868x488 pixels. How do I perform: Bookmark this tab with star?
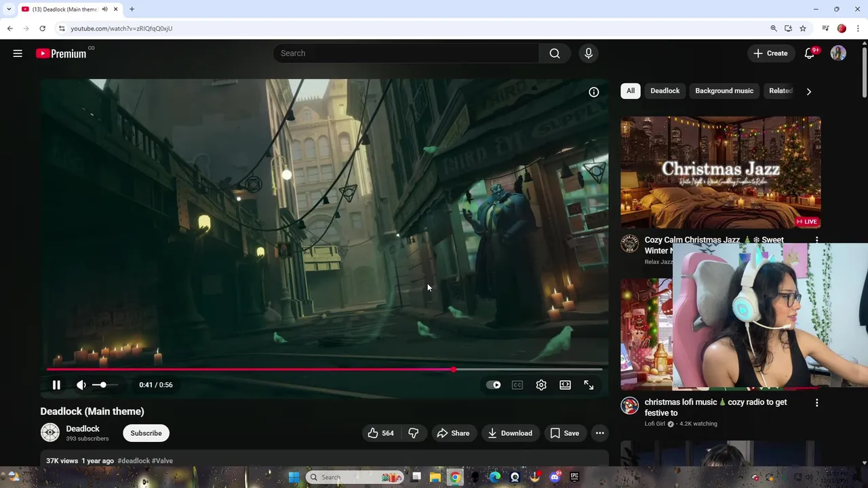pos(803,28)
